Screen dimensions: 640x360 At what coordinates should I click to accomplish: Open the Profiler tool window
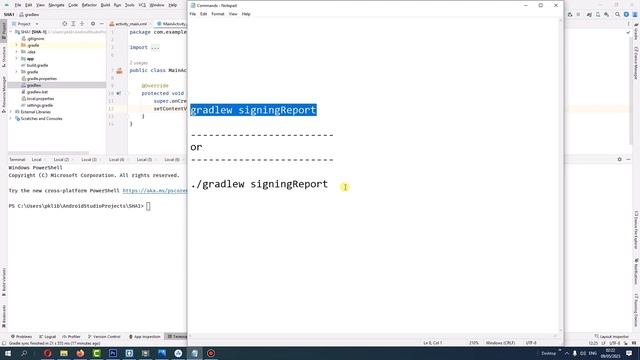click(71, 336)
